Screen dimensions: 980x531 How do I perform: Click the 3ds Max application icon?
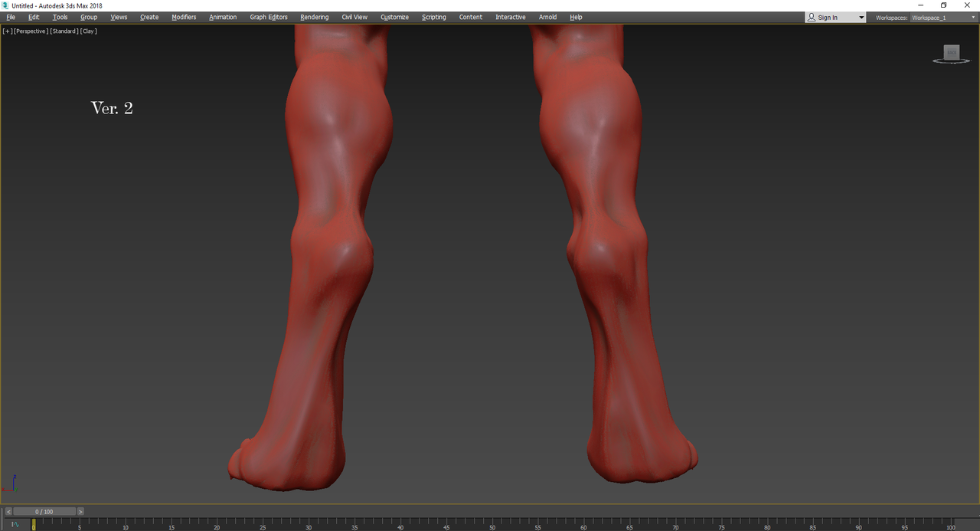pos(5,5)
